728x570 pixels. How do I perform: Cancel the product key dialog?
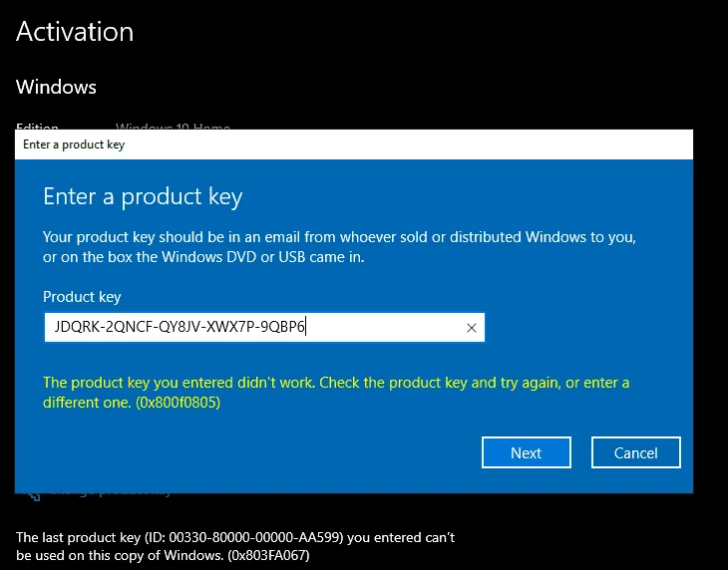635,452
